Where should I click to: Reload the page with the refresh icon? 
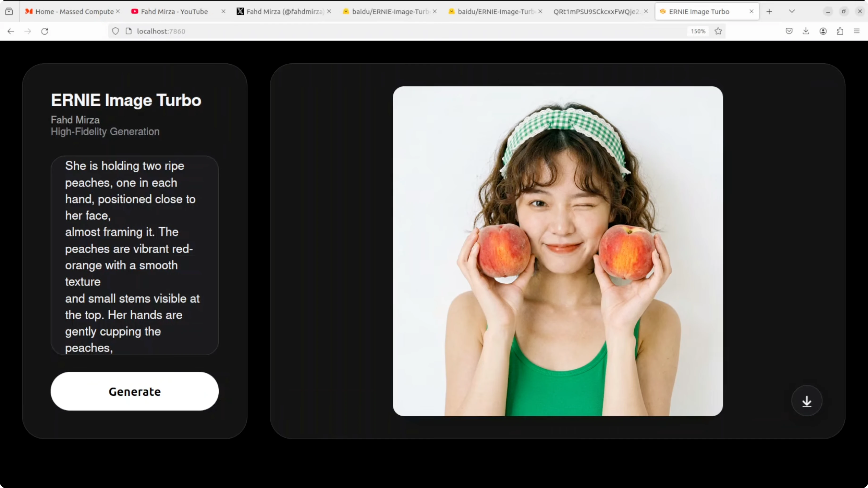45,31
